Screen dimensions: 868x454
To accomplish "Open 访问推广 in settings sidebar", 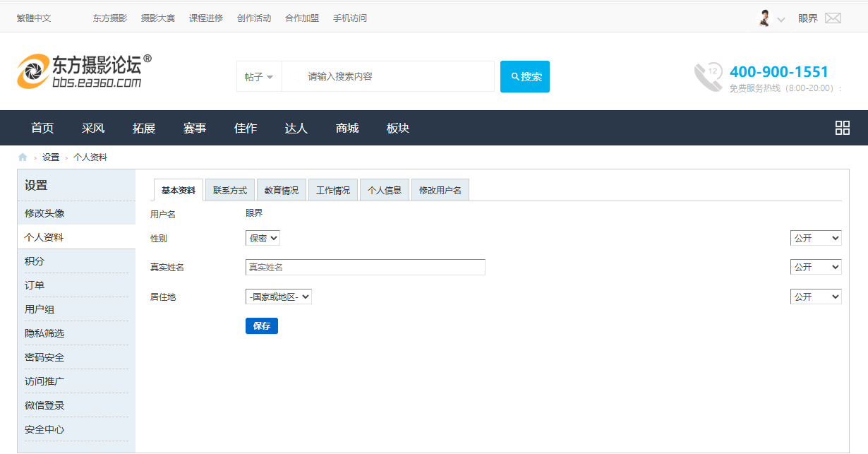I will 76,381.
